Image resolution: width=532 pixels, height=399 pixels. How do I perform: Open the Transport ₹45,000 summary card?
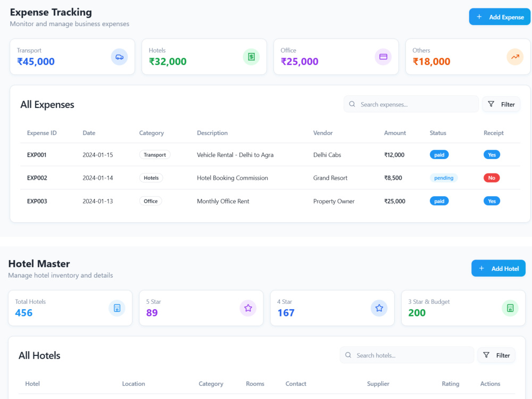pyautogui.click(x=72, y=57)
